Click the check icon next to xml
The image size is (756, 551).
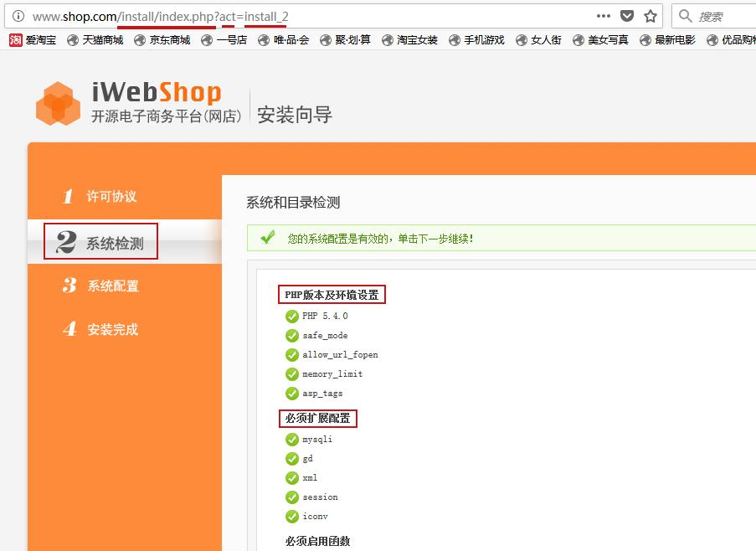click(x=291, y=477)
